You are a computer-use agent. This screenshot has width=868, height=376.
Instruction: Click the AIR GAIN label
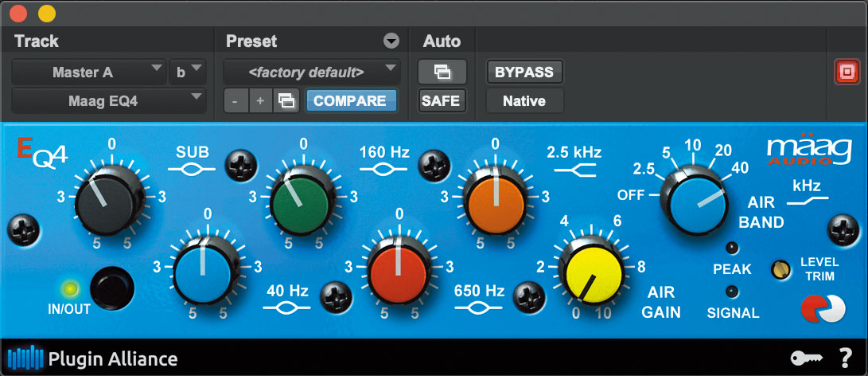coord(661,302)
